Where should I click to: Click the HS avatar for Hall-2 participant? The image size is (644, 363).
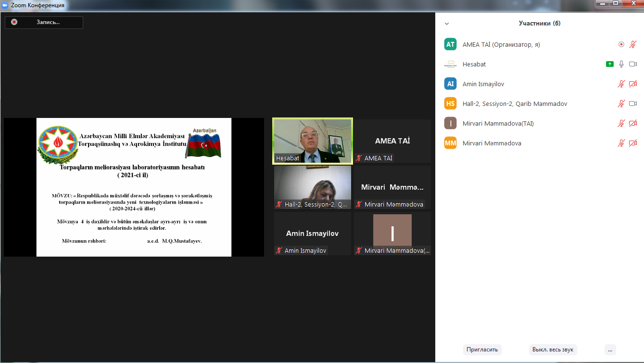[x=450, y=104]
